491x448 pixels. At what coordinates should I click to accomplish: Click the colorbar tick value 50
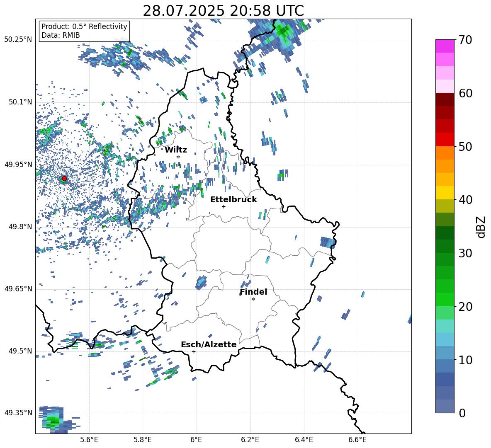pyautogui.click(x=466, y=147)
